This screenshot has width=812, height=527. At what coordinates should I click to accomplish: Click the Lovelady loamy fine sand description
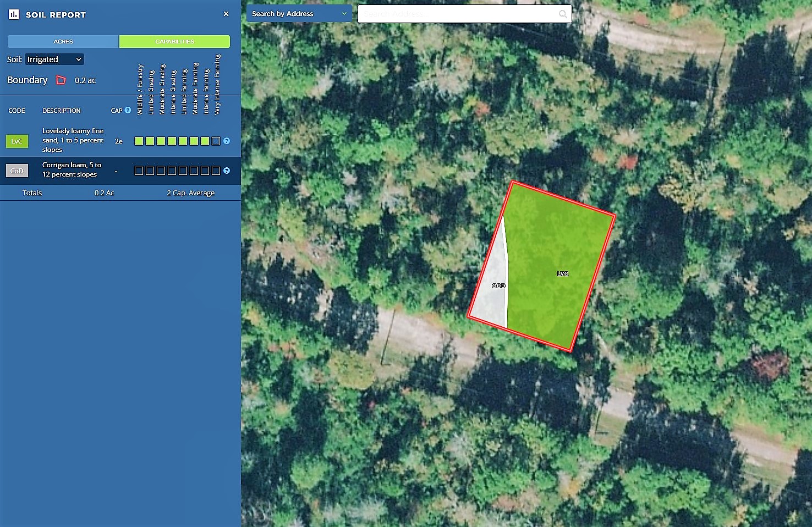pyautogui.click(x=73, y=140)
